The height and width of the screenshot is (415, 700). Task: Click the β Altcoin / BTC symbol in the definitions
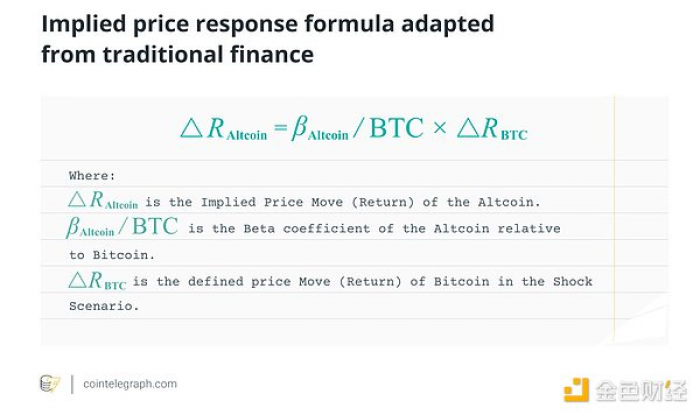pos(122,228)
